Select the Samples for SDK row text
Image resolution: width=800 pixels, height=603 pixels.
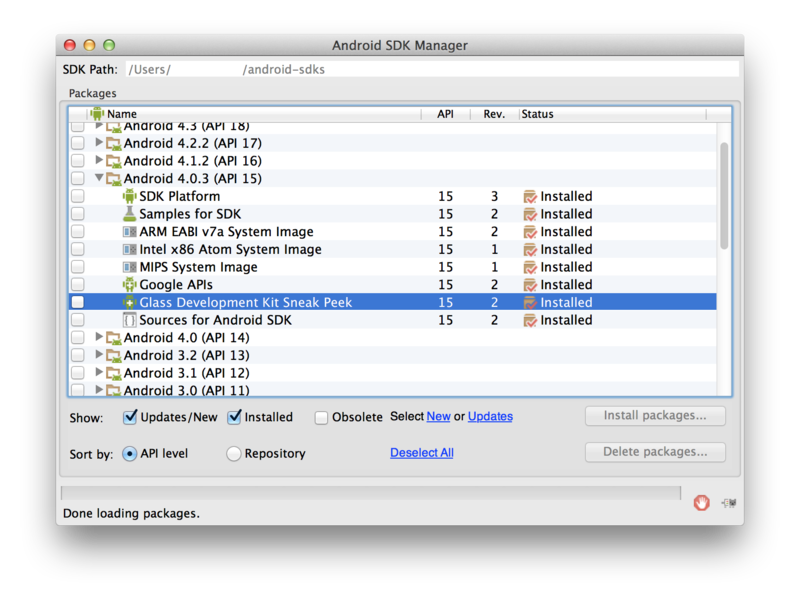click(x=190, y=214)
